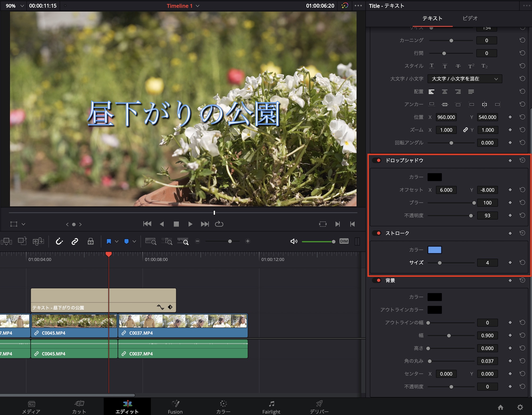532x415 pixels.
Task: Select the center text alignment icon
Action: 444,92
